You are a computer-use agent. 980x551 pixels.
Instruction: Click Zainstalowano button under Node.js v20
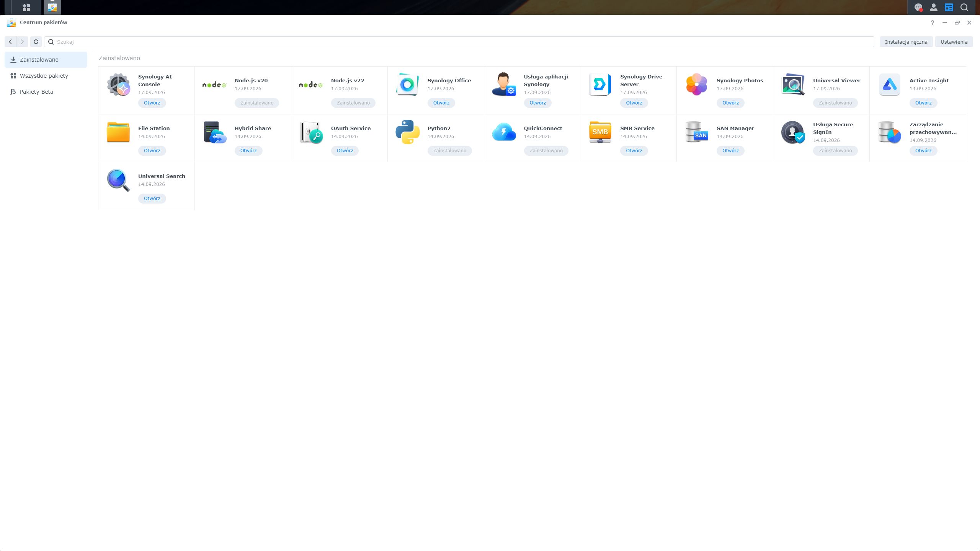coord(257,103)
